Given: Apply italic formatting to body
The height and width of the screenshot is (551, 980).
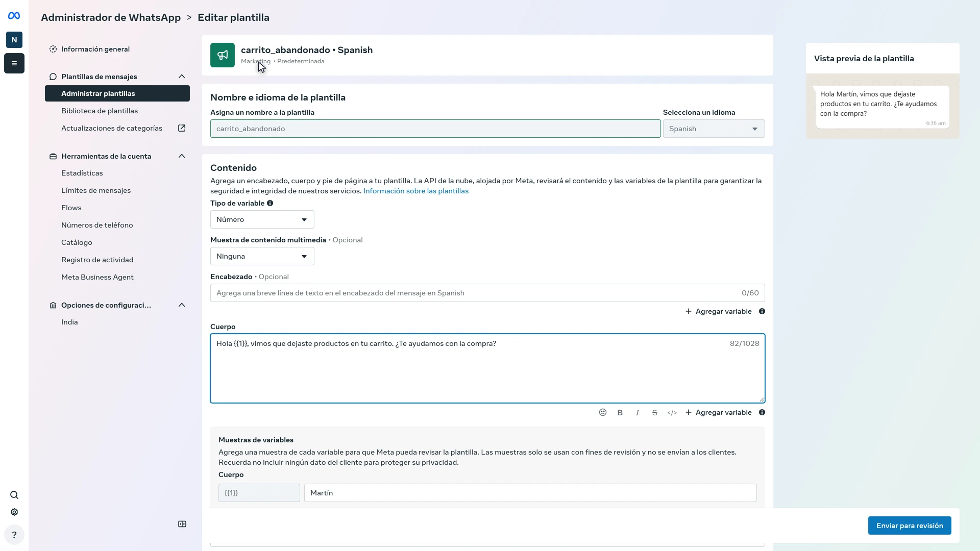Looking at the screenshot, I should [x=638, y=412].
